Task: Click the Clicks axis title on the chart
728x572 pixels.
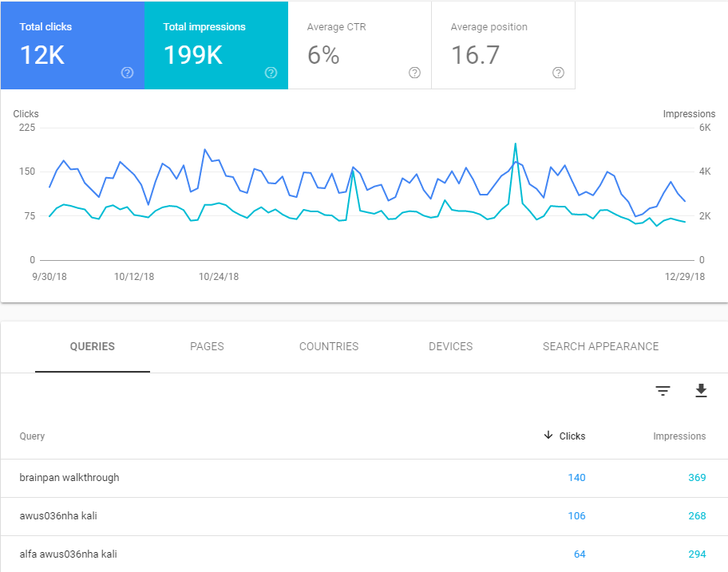Action: (x=26, y=114)
